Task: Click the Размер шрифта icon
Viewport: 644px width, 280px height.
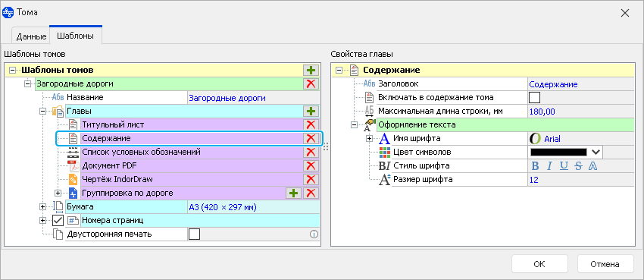Action: coord(384,179)
